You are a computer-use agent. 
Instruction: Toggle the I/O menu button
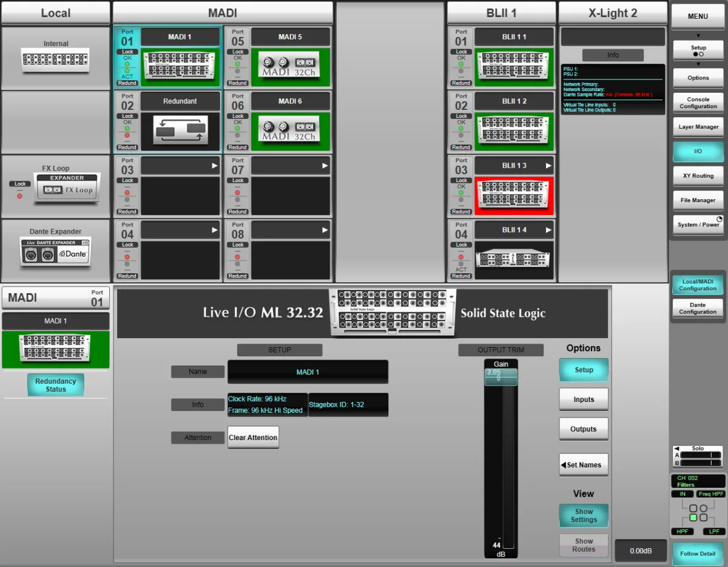coord(698,151)
